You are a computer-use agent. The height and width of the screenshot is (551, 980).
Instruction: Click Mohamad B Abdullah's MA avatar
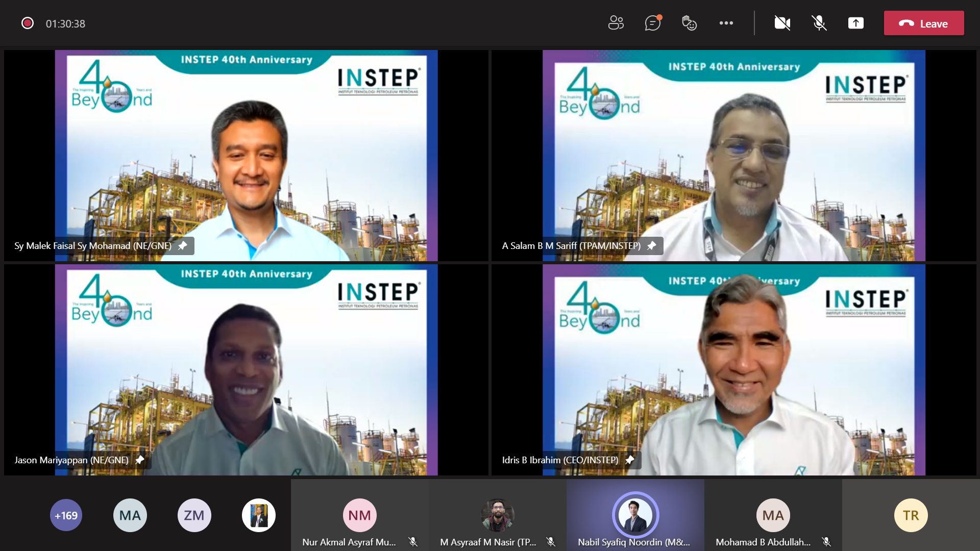point(773,515)
